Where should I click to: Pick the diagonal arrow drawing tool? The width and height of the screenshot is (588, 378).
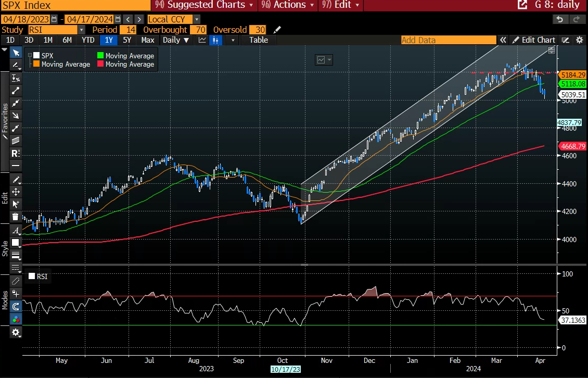(16, 115)
